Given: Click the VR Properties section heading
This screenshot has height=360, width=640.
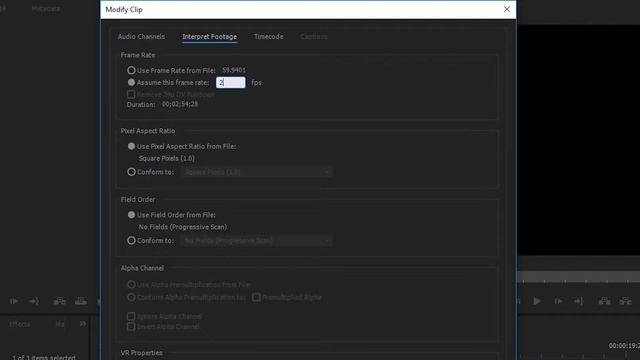Looking at the screenshot, I should pyautogui.click(x=141, y=353).
